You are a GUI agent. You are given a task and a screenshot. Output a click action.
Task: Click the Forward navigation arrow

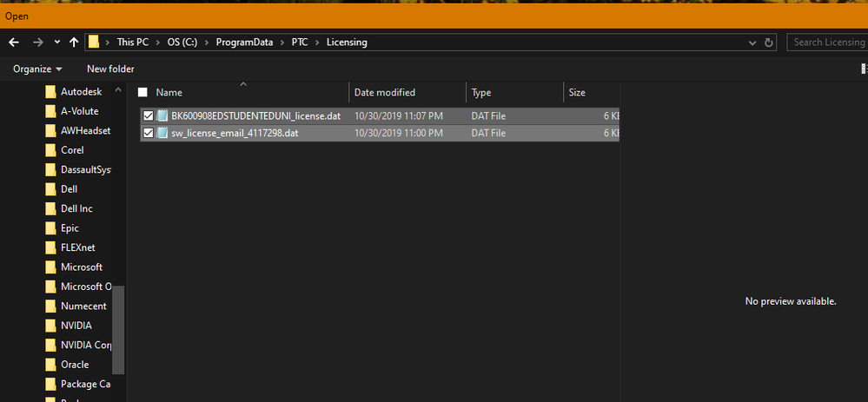(37, 42)
